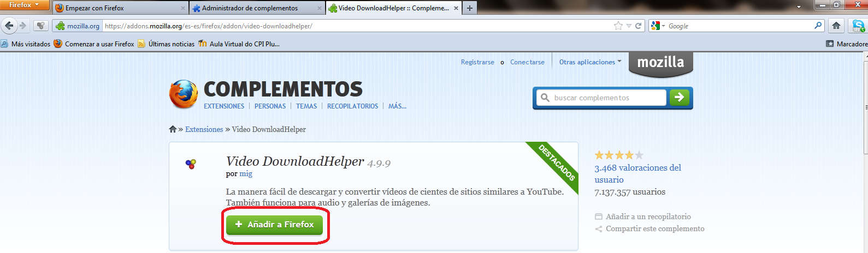Bookmark this page with the star icon
Image resolution: width=868 pixels, height=253 pixels.
point(618,26)
